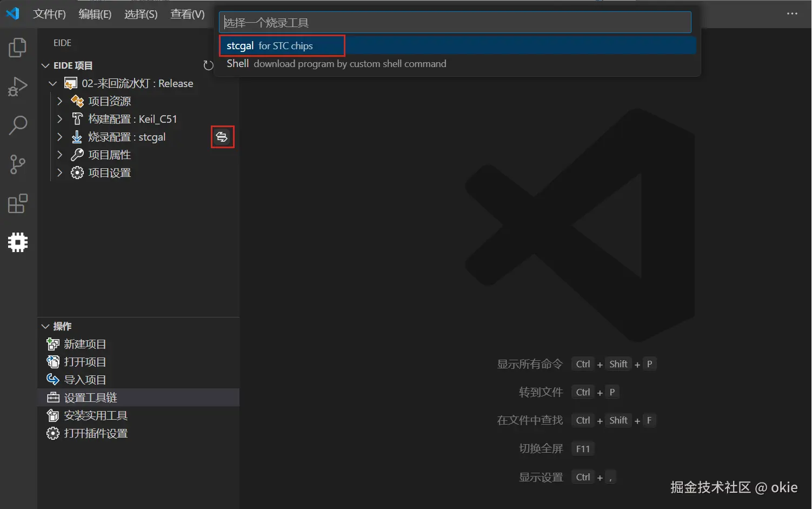
Task: Focus the 选择一个烧录工具 input box
Action: (455, 22)
